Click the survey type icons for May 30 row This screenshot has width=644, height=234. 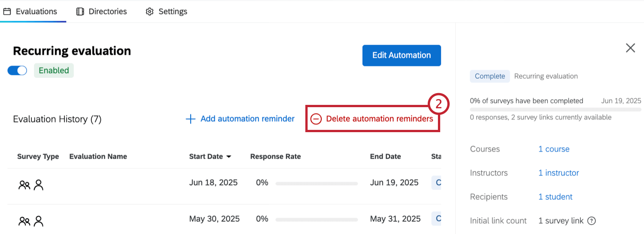(31, 221)
